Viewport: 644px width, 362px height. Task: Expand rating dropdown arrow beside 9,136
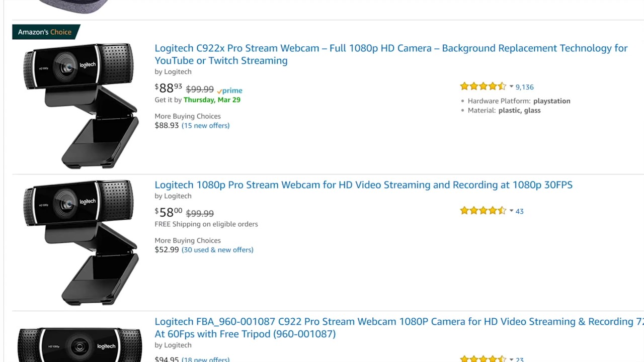pyautogui.click(x=511, y=86)
